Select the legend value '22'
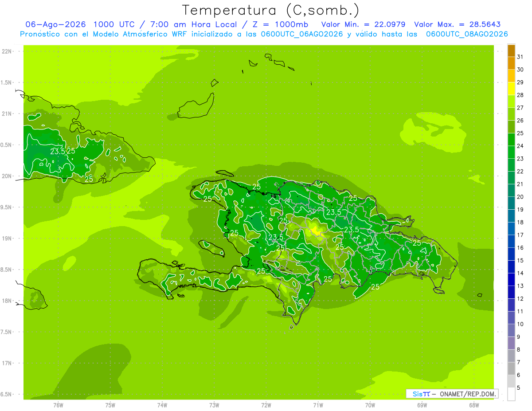The height and width of the screenshot is (411, 532). click(x=520, y=172)
